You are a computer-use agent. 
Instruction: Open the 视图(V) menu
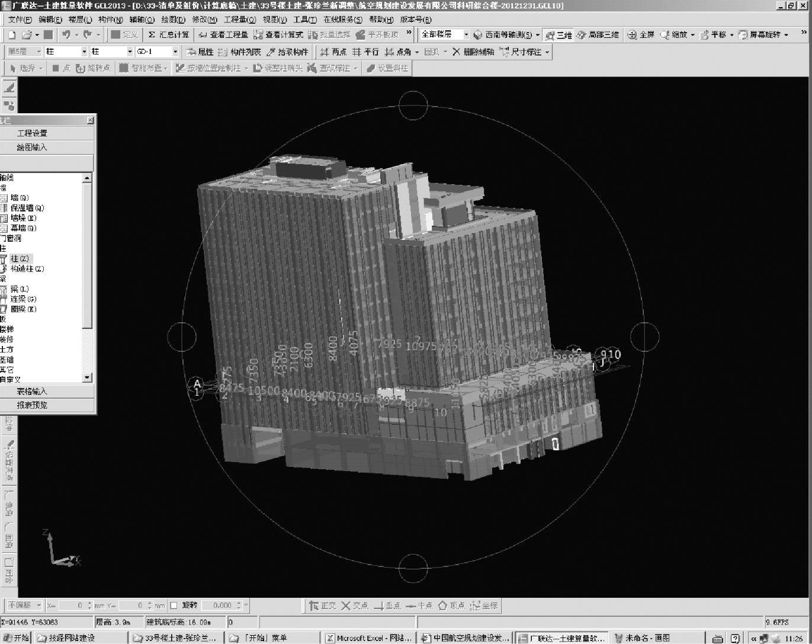[x=274, y=20]
